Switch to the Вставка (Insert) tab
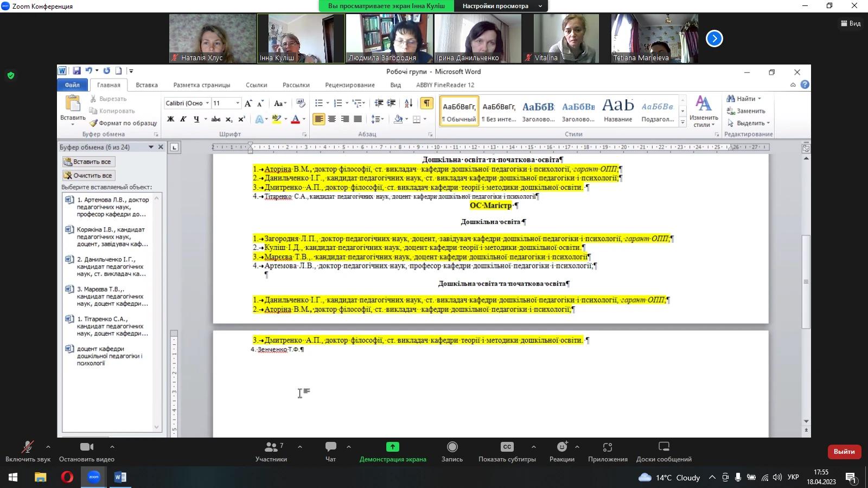 147,85
